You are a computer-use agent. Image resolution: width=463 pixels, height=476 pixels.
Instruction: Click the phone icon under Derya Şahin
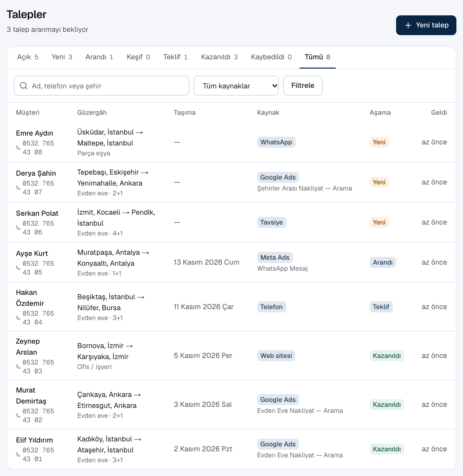click(18, 188)
